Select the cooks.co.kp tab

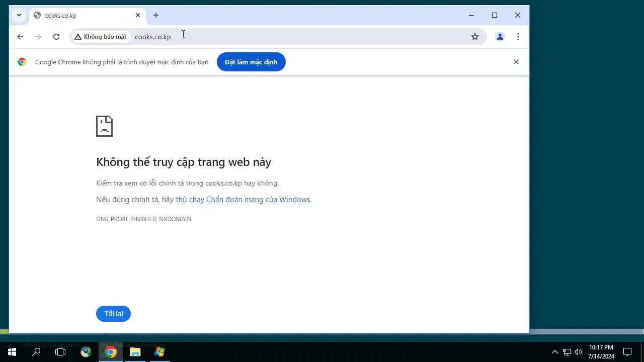[87, 15]
